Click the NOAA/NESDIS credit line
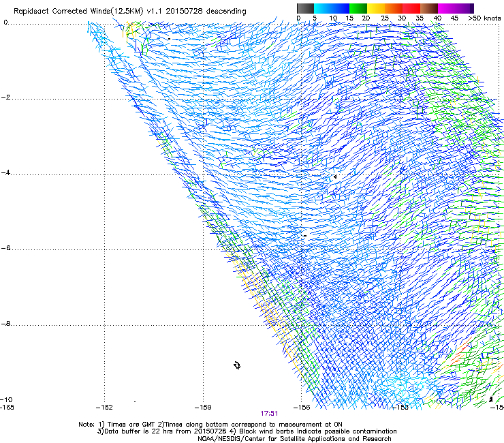 (x=294, y=439)
